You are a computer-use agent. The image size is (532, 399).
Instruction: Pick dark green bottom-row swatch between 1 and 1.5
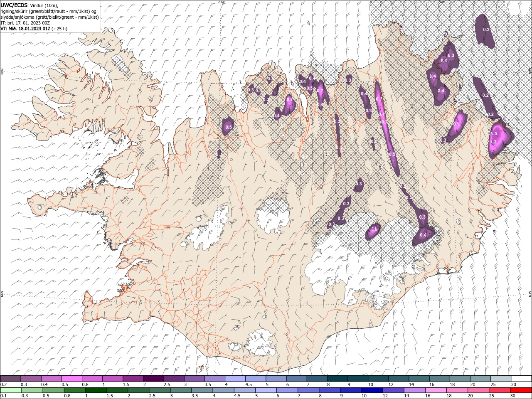96,390
